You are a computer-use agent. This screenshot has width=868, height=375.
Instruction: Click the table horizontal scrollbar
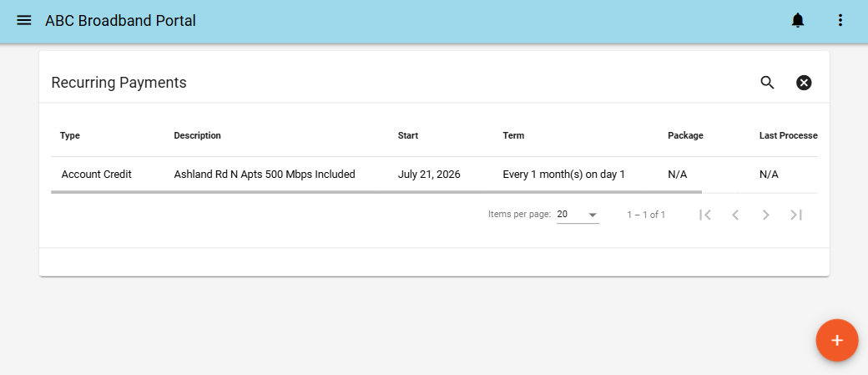pyautogui.click(x=376, y=191)
